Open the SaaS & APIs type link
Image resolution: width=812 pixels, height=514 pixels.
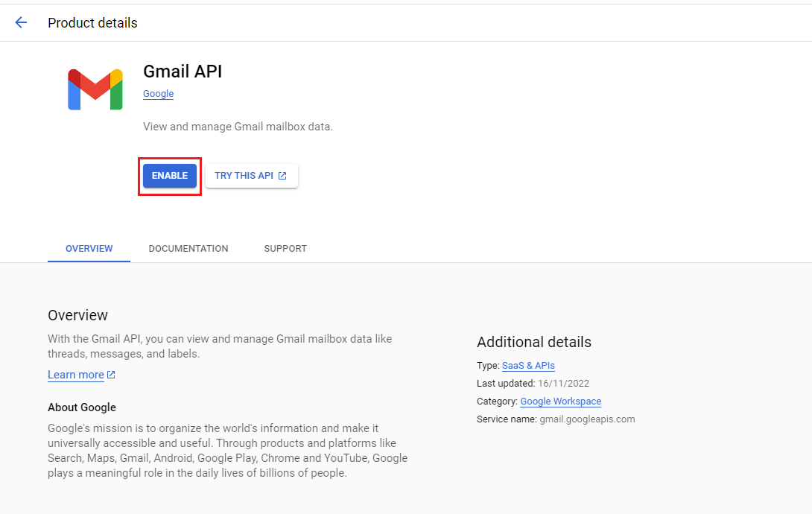coord(528,366)
